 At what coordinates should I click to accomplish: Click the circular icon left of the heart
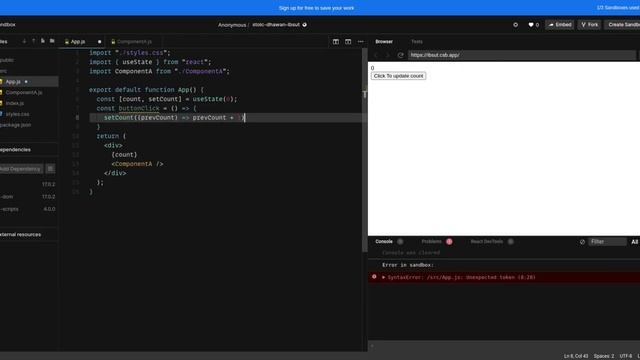point(516,25)
